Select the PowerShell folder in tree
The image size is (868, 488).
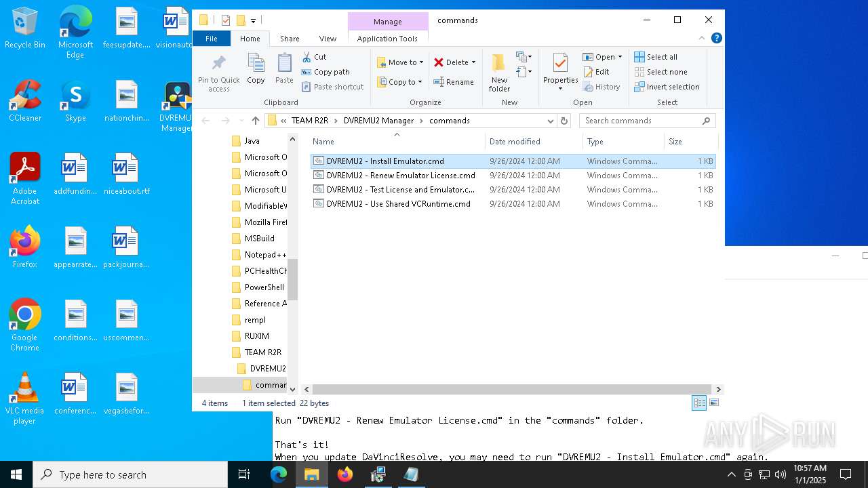tap(259, 287)
